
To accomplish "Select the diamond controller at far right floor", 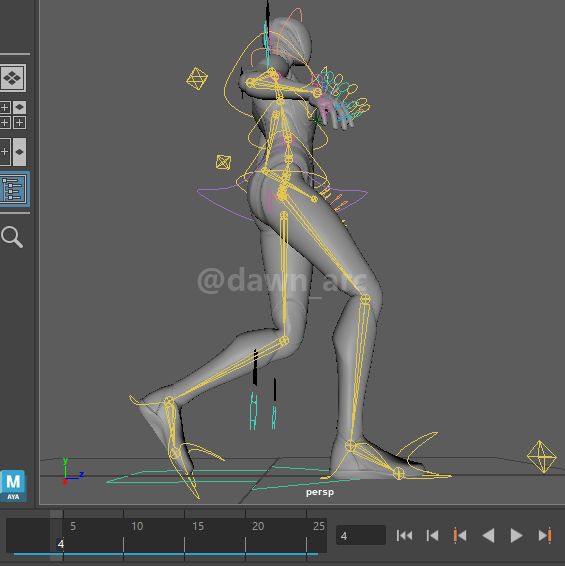I will (x=542, y=457).
